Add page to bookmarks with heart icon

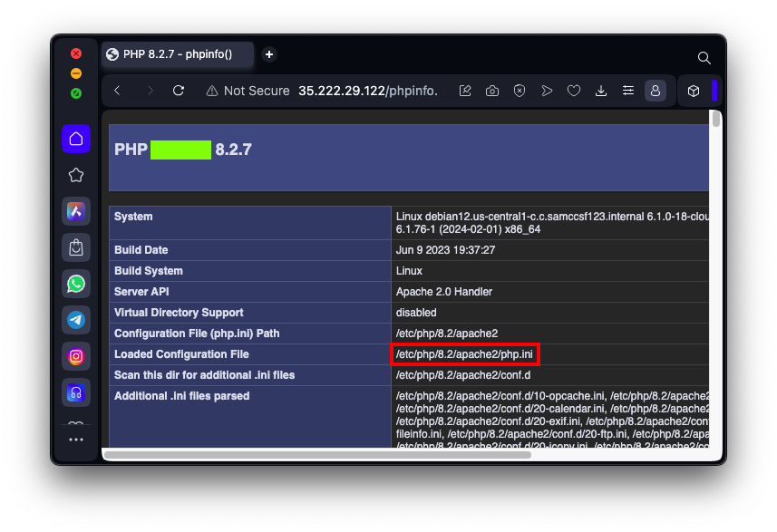(574, 91)
